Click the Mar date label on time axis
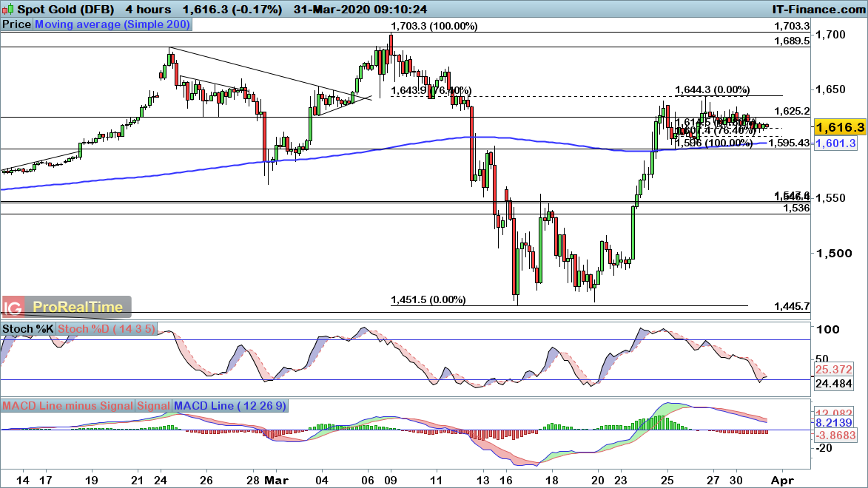The height and width of the screenshot is (488, 868). coord(276,481)
